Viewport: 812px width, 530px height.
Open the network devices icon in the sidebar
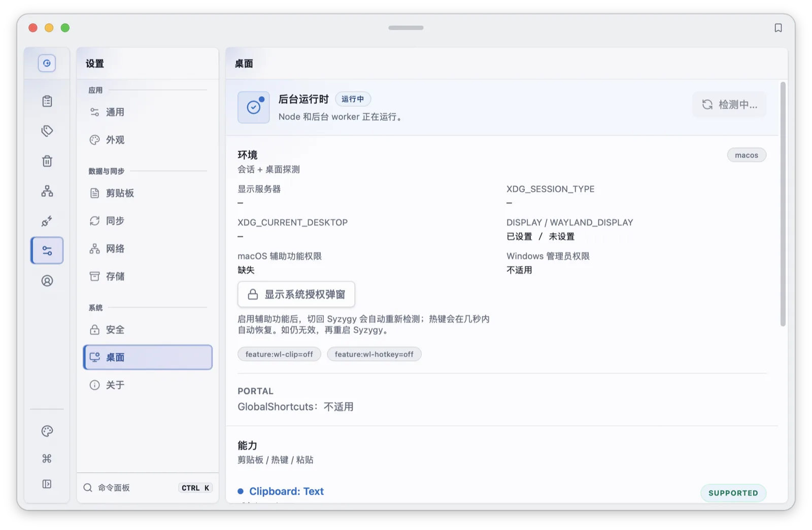tap(47, 191)
